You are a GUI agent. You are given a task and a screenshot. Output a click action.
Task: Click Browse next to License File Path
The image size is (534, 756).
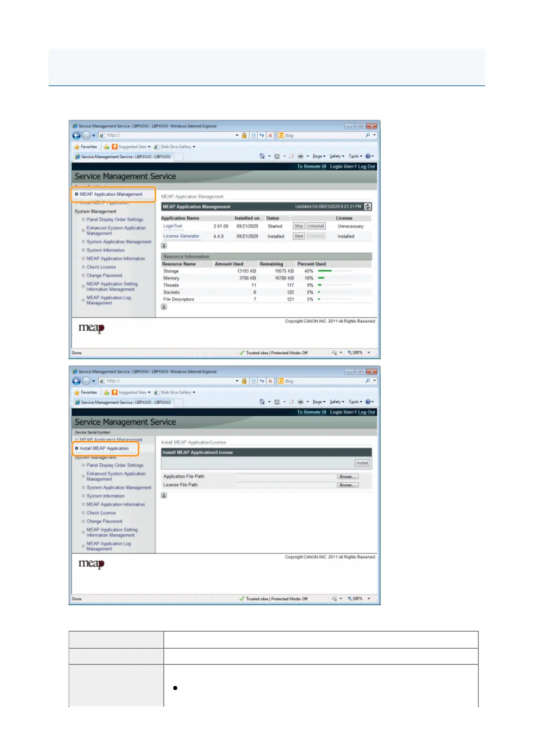coord(348,485)
